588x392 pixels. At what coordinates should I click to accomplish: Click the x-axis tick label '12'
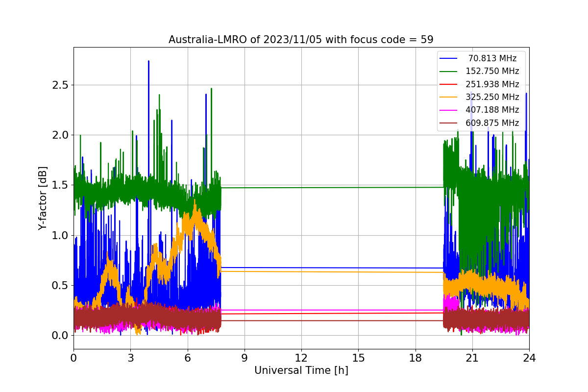pyautogui.click(x=301, y=358)
